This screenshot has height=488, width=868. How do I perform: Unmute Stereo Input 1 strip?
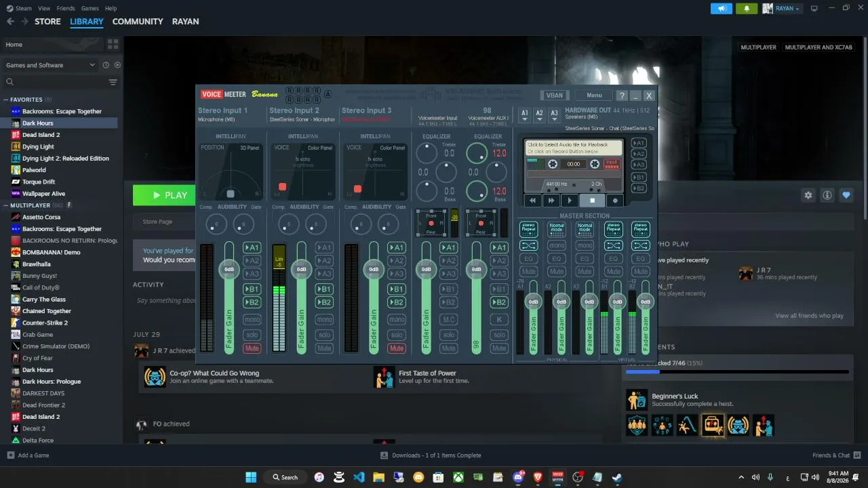(252, 348)
